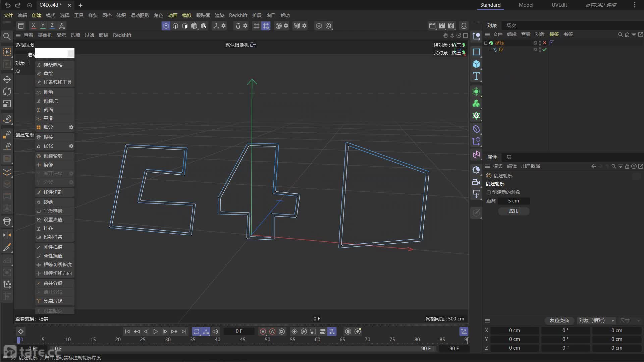644x362 pixels.
Task: Click the keyframe diamond icon on timeline
Action: pyautogui.click(x=20, y=331)
